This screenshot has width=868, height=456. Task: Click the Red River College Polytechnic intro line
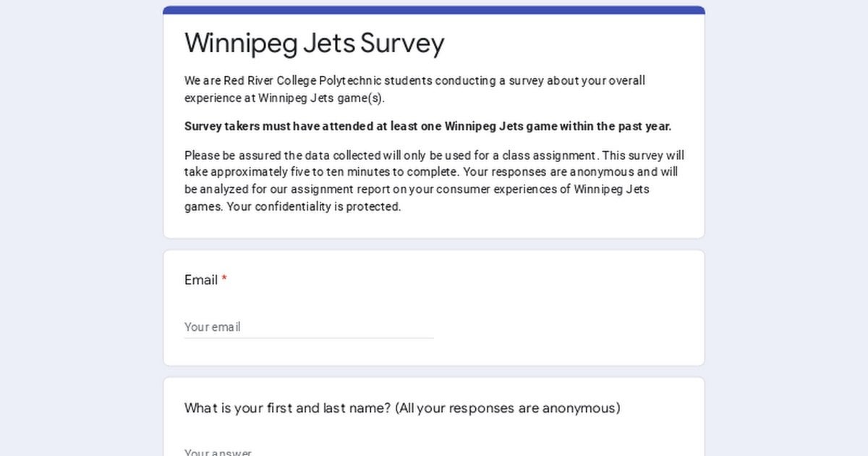point(414,81)
